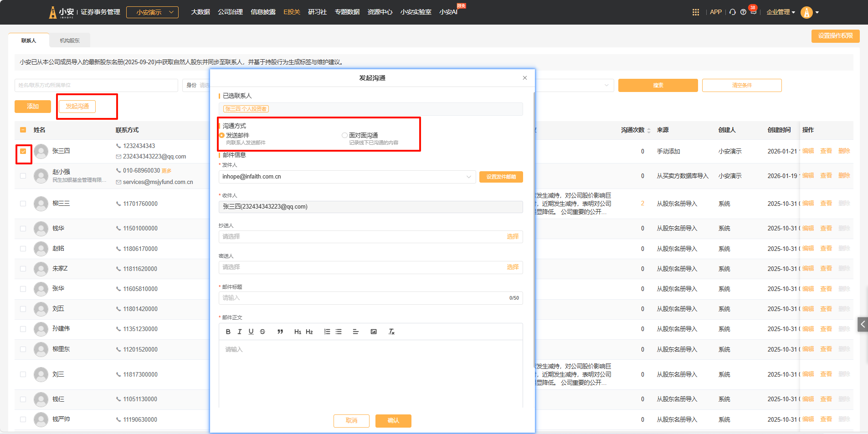Open the user account dropdown arrow
Image resolution: width=868 pixels, height=434 pixels.
[x=817, y=12]
